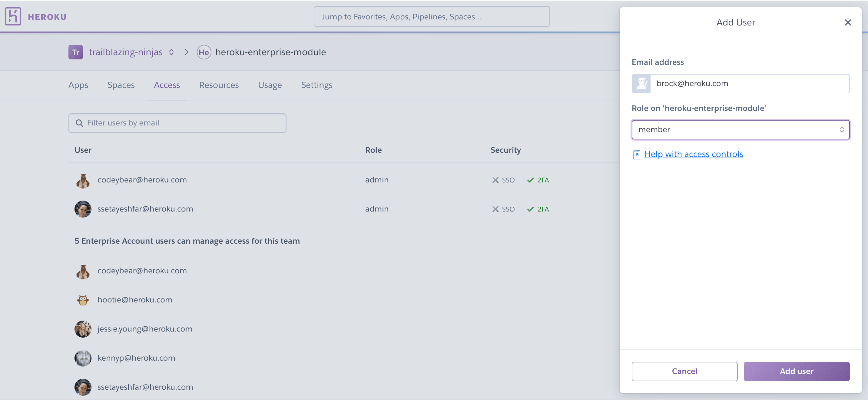Click the He team circle icon
The height and width of the screenshot is (400, 868).
pos(204,52)
